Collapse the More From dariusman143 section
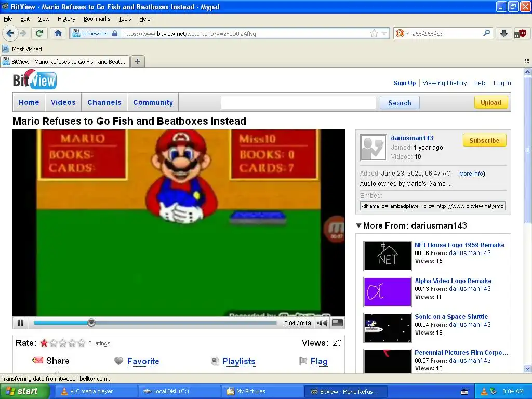The width and height of the screenshot is (532, 399). tap(358, 225)
